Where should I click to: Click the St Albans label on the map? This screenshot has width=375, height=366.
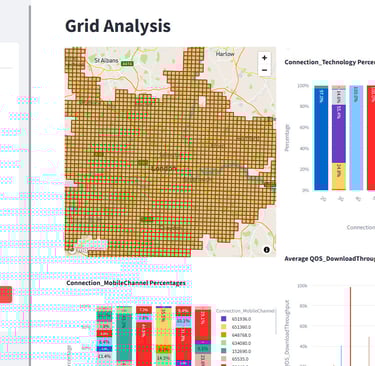[106, 60]
